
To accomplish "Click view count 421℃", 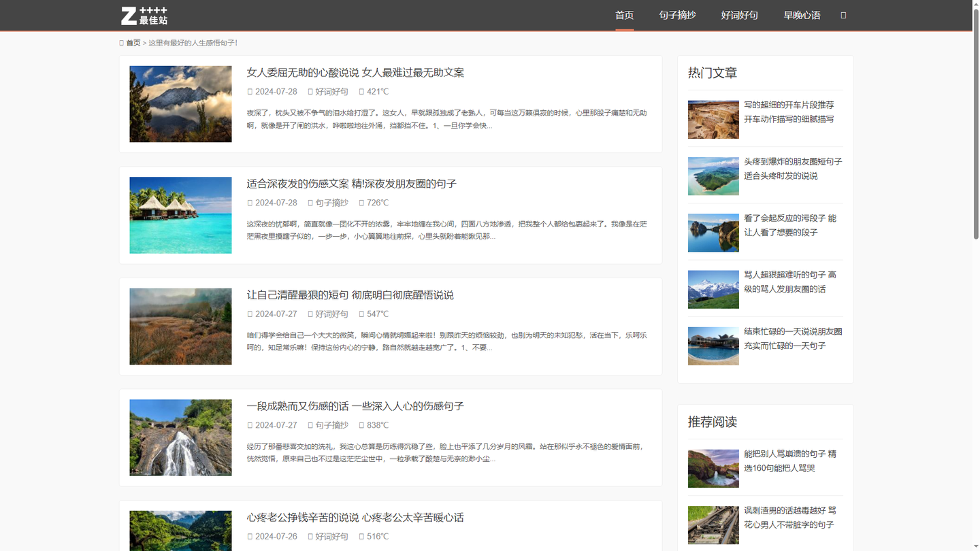I will coord(378,92).
